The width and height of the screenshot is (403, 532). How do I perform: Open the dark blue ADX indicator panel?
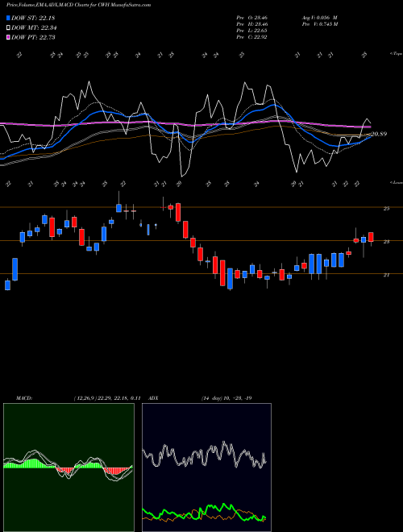(x=206, y=468)
